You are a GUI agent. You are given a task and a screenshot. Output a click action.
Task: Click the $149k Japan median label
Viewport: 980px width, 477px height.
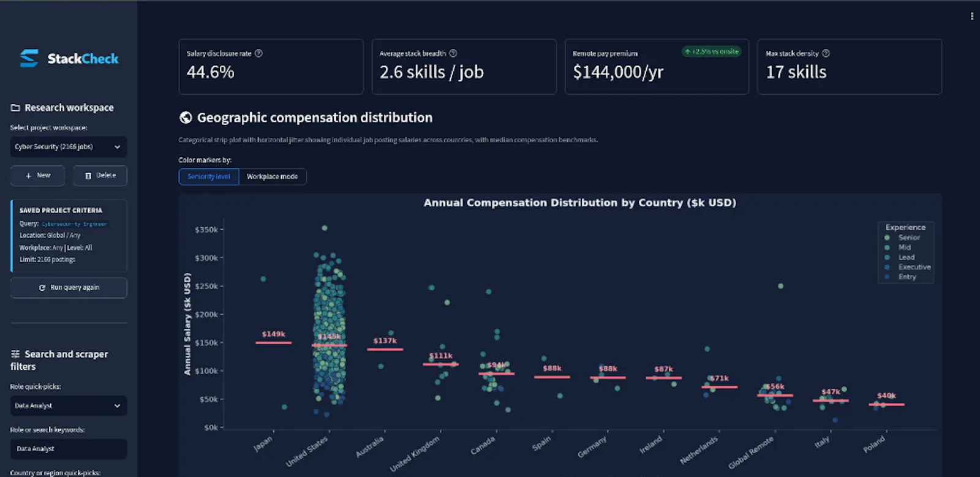tap(273, 334)
